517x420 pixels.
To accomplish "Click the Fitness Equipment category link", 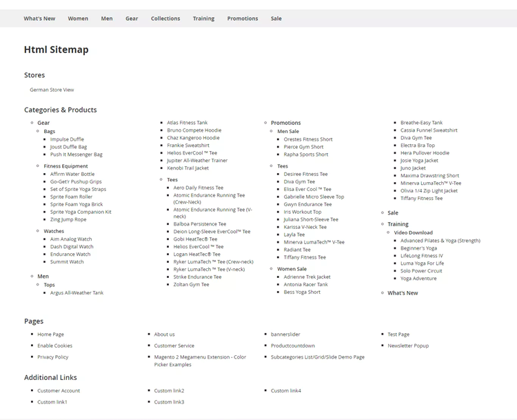I will (x=65, y=166).
